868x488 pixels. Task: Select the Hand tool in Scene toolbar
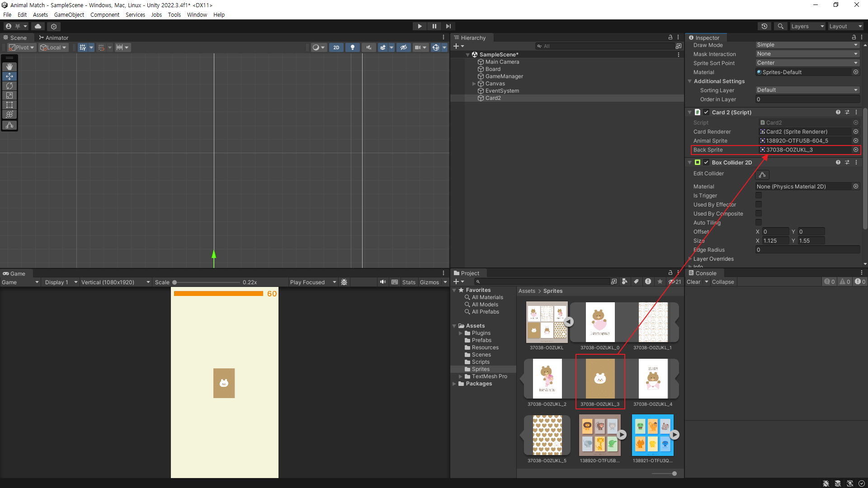[9, 66]
